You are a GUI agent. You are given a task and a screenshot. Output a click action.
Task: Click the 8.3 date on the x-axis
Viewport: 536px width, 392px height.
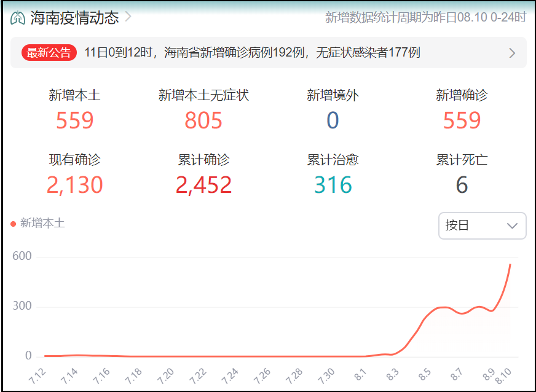(x=392, y=375)
